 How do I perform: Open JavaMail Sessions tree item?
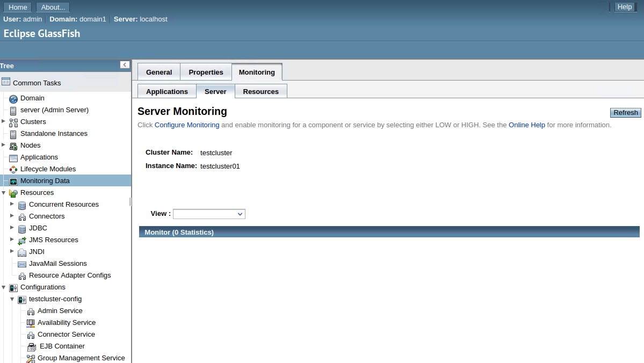click(x=58, y=264)
